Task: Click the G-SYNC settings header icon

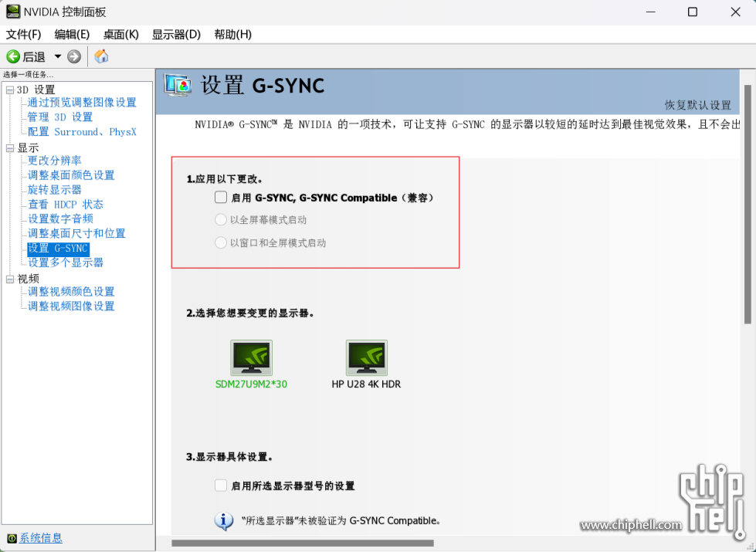Action: click(178, 86)
